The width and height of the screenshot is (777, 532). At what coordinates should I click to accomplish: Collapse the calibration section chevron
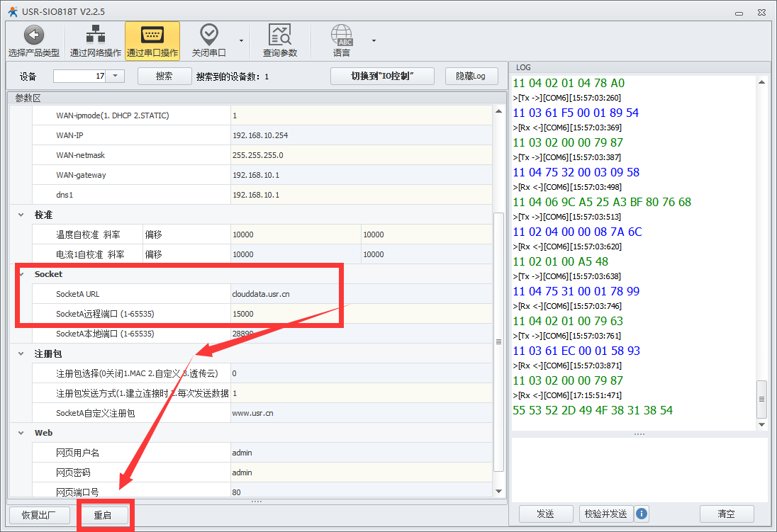pos(22,214)
